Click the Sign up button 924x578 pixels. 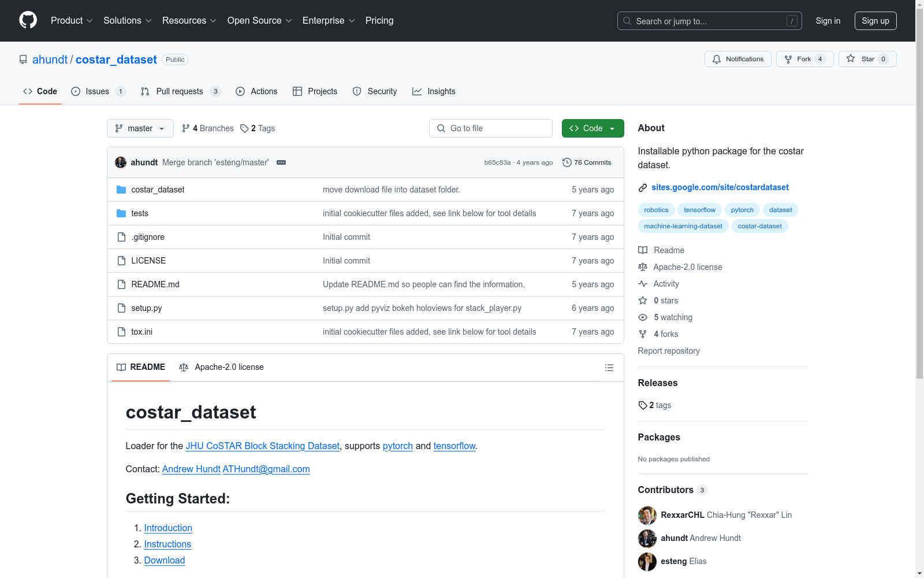tap(875, 21)
